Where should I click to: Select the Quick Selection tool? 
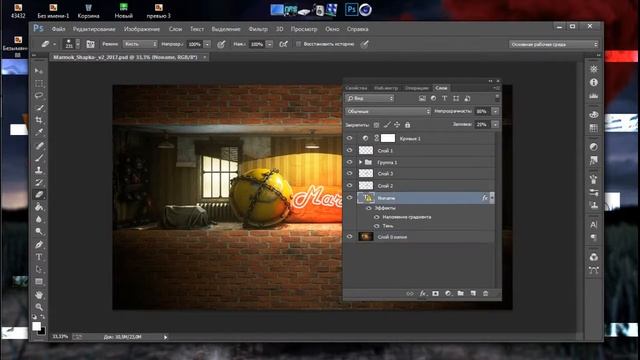(39, 108)
